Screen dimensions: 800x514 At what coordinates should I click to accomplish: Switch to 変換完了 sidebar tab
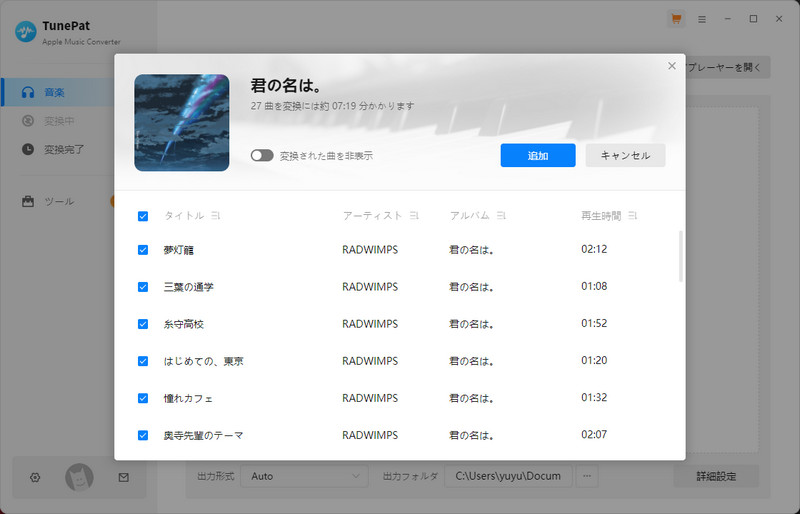coord(58,150)
